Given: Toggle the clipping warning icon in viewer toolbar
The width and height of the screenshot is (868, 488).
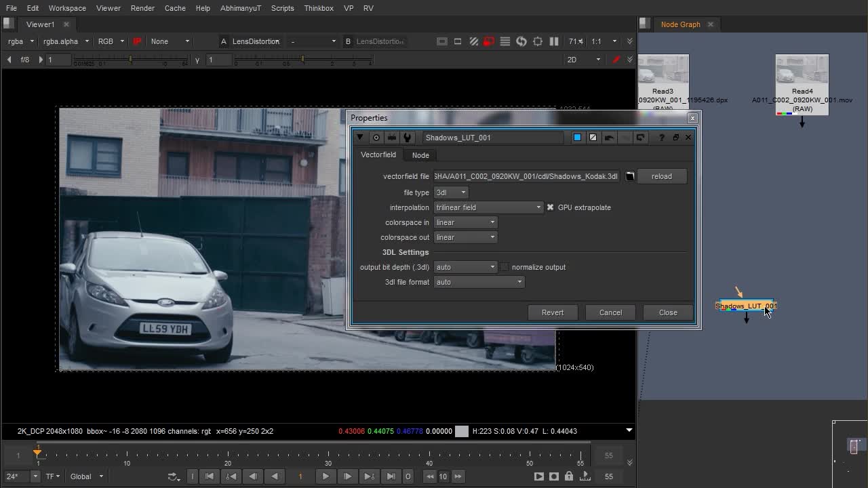Looking at the screenshot, I should coord(442,41).
